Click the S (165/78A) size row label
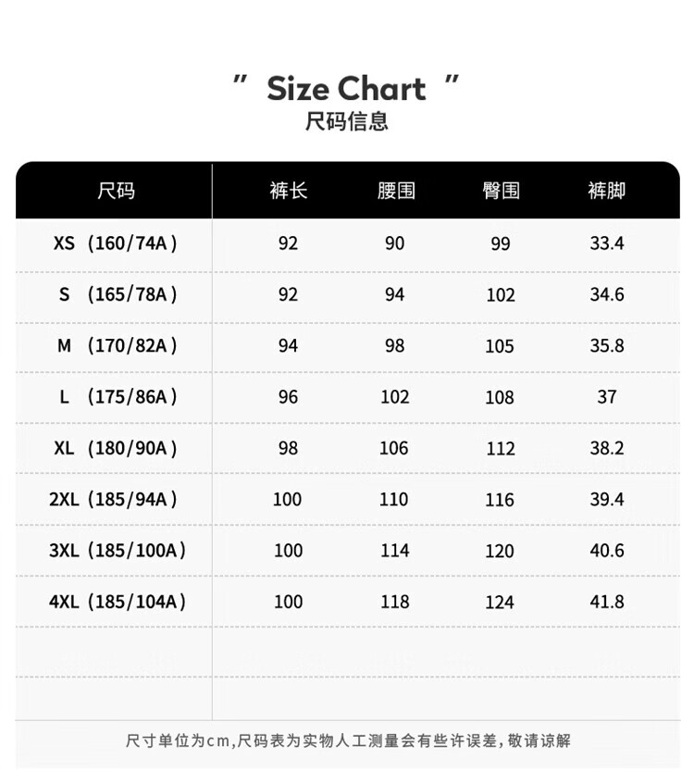 [x=118, y=294]
